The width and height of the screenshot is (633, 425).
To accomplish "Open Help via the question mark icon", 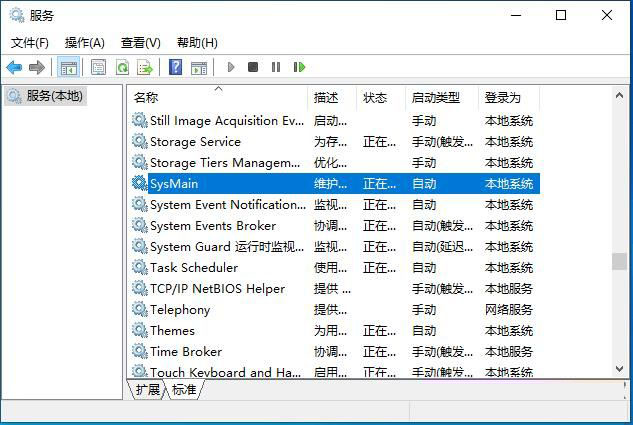I will [175, 67].
